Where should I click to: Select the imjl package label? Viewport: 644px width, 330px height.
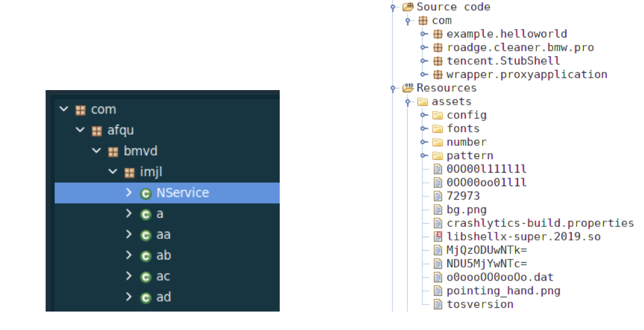pos(151,172)
